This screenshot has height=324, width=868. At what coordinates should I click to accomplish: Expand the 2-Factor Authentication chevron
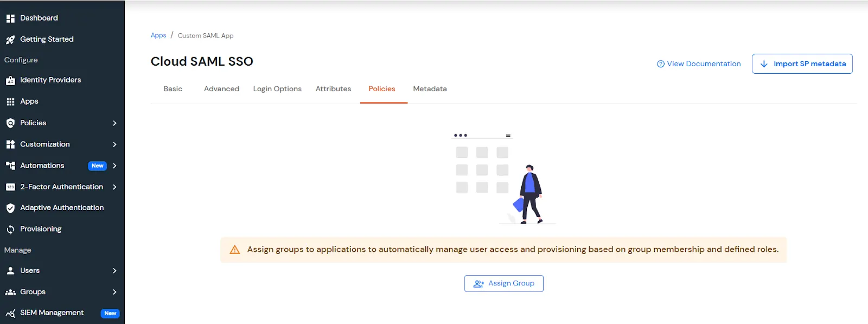114,187
